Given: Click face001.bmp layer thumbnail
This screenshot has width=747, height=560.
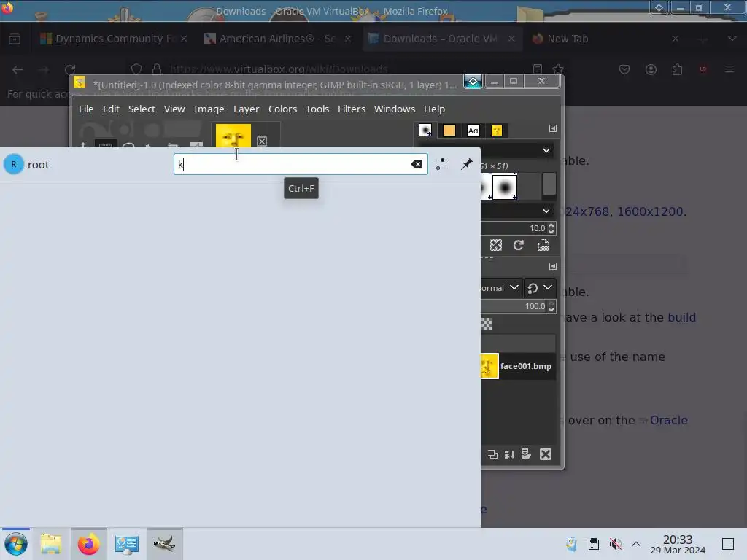Looking at the screenshot, I should [x=489, y=366].
